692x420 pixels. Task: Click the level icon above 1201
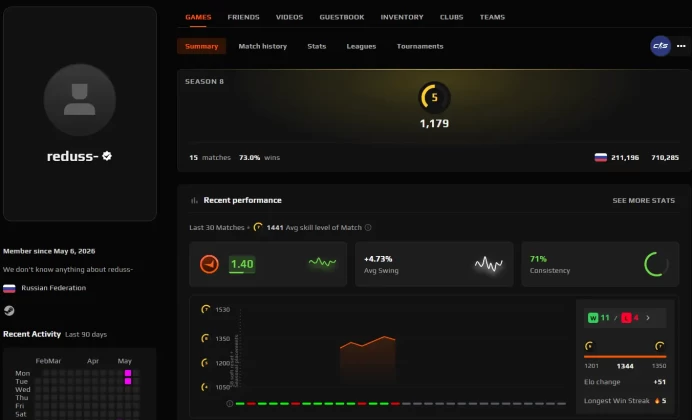(x=589, y=346)
